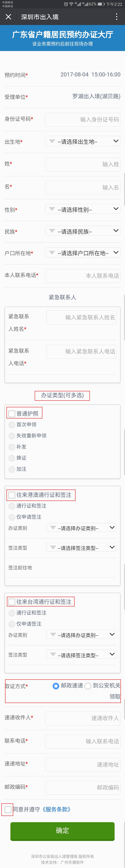The image size is (125, 868).
Task: Choose 失效重新申领 radio option
Action: pos(12,436)
